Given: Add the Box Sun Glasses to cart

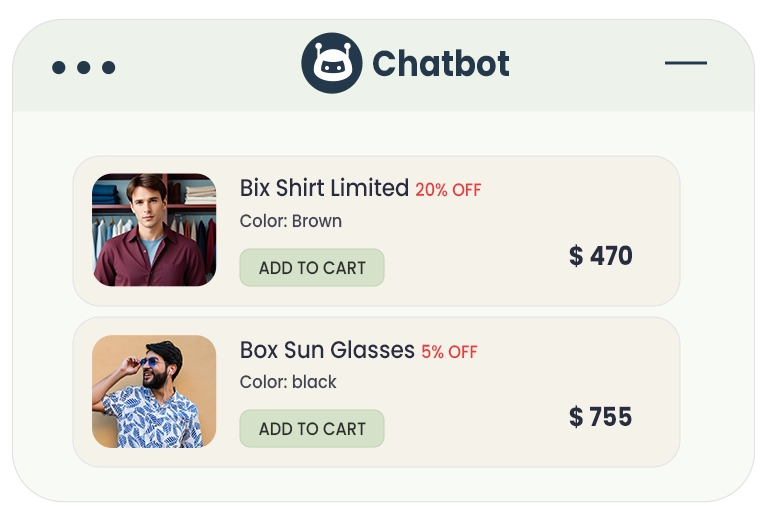Looking at the screenshot, I should (x=312, y=429).
